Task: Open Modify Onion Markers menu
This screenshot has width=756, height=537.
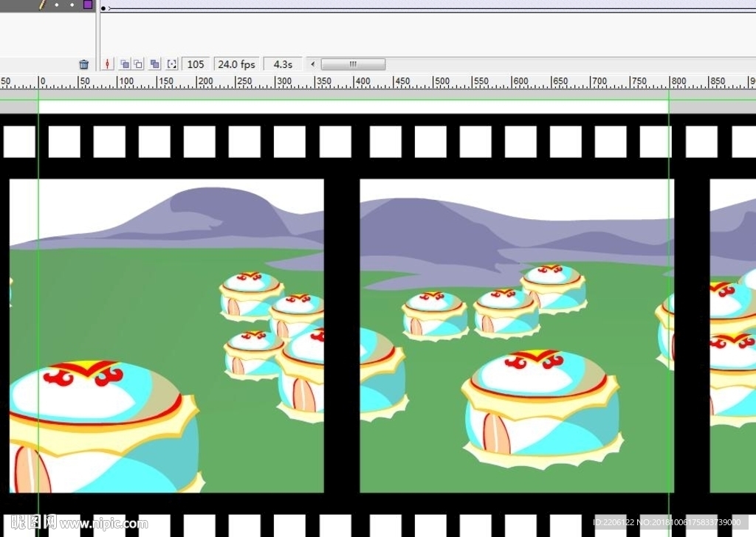Action: click(x=171, y=64)
